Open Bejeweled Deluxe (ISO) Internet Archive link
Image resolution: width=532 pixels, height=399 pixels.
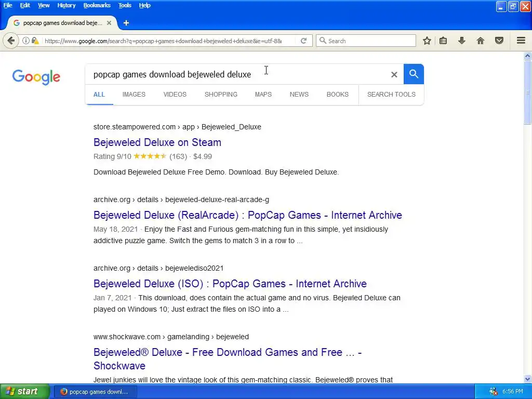point(230,284)
